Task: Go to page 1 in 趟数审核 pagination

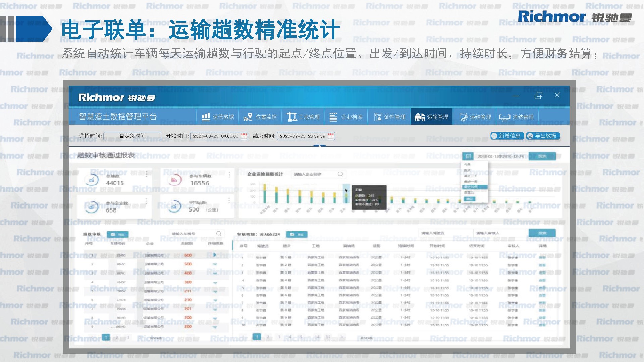Action: 106,337
